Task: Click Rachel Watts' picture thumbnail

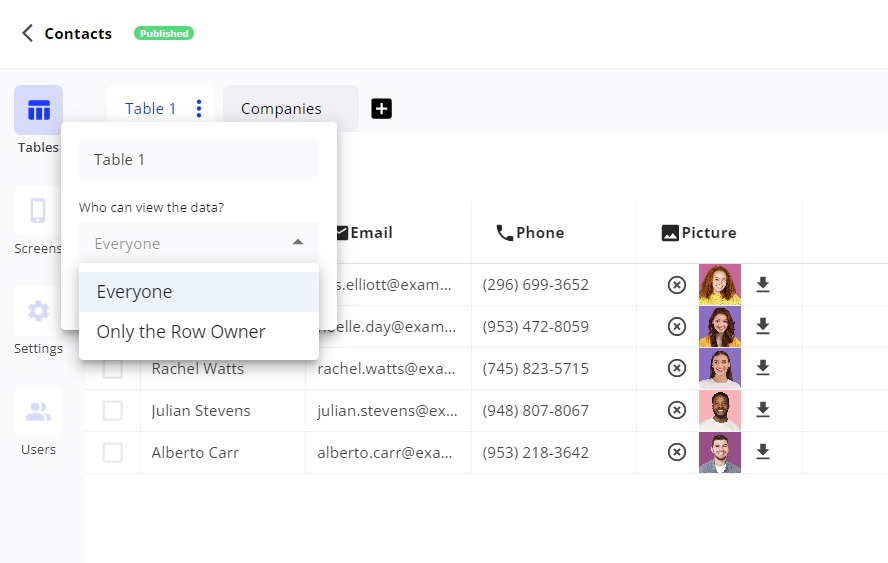Action: click(x=720, y=369)
